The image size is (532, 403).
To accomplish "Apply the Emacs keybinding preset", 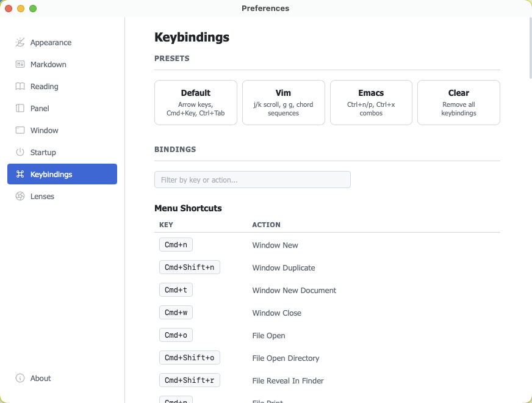I will pyautogui.click(x=371, y=103).
